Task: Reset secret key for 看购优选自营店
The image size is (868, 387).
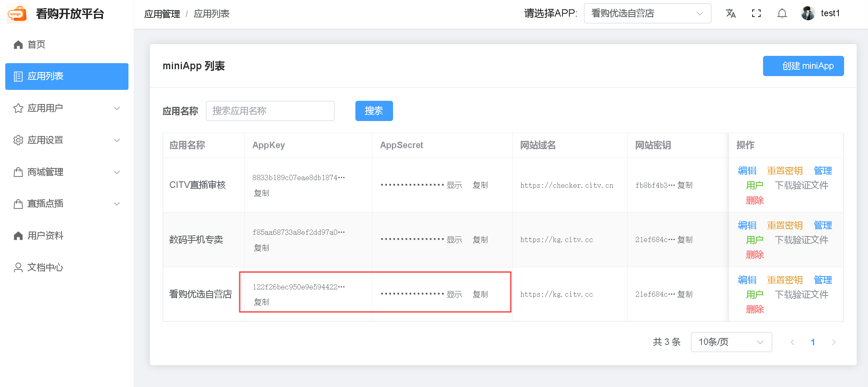Action: [785, 280]
